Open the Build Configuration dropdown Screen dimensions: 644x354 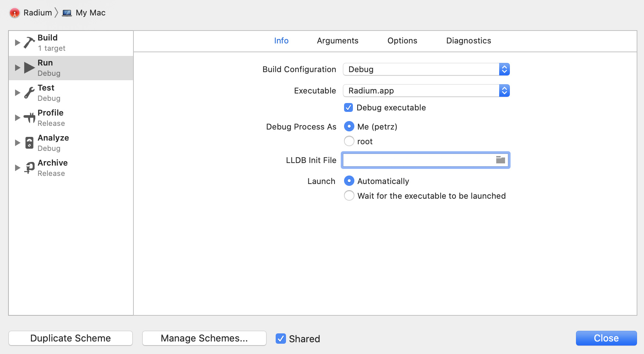[426, 69]
